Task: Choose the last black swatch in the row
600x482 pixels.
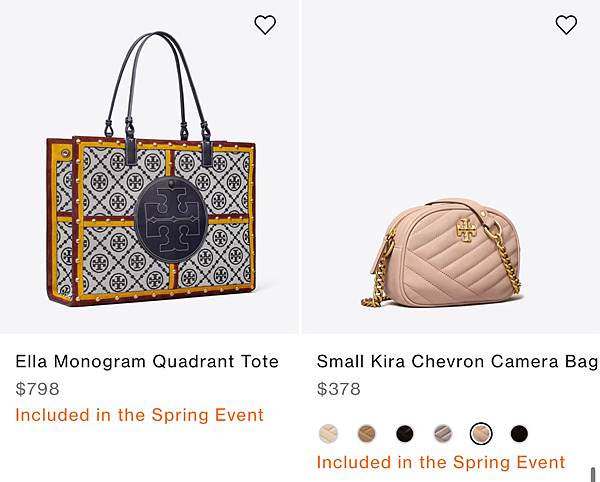Action: pos(519,434)
